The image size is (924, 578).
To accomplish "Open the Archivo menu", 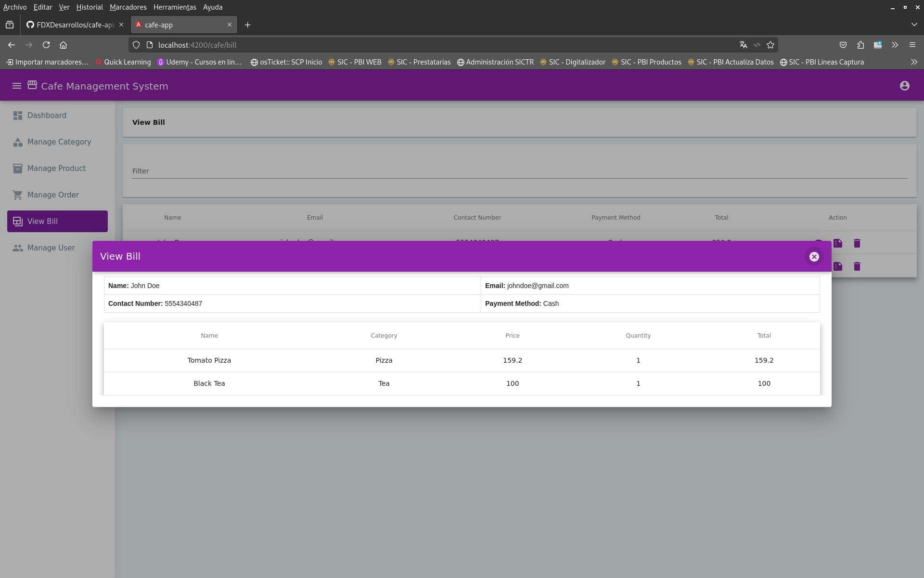I will click(x=15, y=7).
